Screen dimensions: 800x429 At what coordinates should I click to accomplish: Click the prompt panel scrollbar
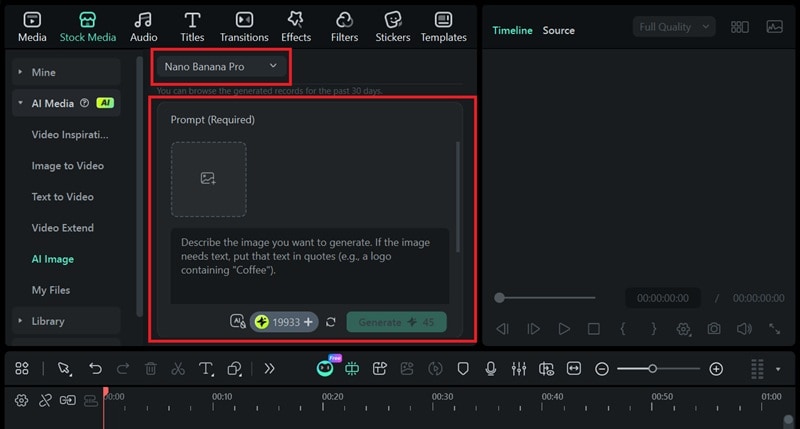click(458, 197)
